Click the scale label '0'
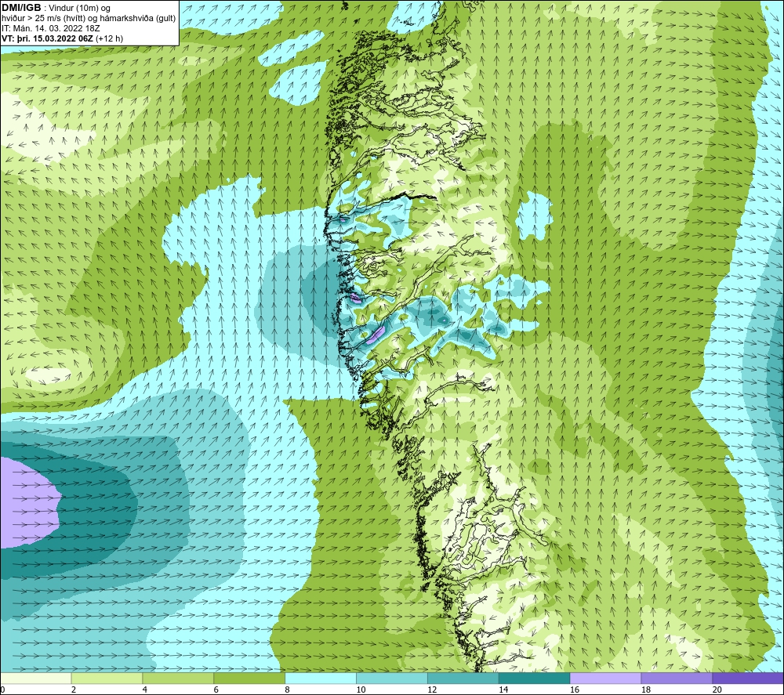The width and height of the screenshot is (784, 695). (2, 690)
